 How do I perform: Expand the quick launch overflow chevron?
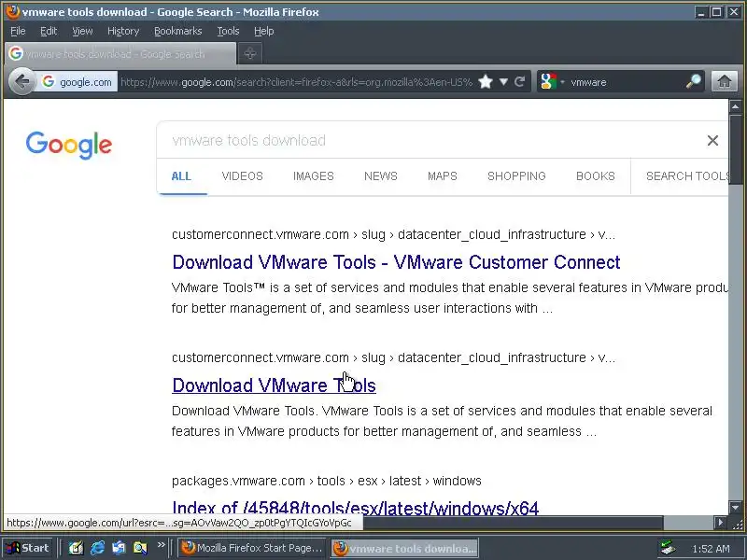(161, 545)
